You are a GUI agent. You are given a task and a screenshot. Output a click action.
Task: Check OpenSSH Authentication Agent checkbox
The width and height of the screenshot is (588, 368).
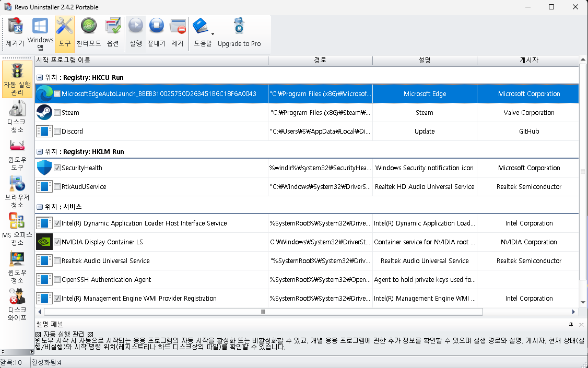pyautogui.click(x=57, y=280)
